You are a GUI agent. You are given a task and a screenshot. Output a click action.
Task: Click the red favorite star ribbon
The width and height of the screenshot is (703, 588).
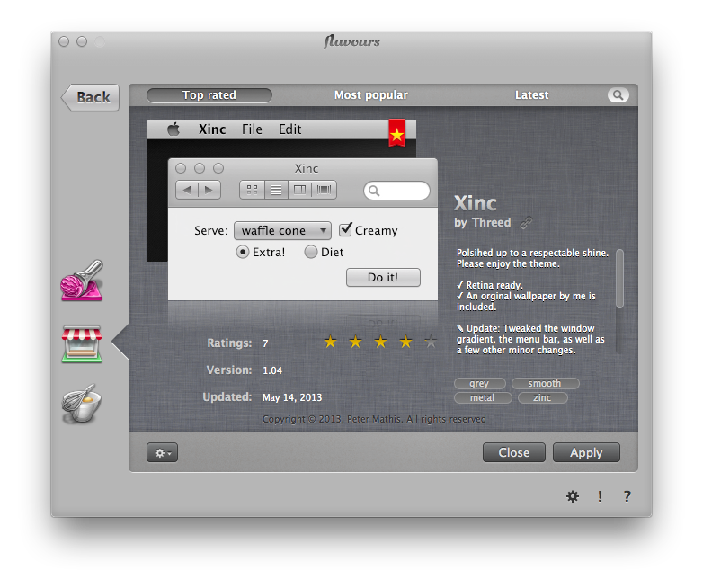coord(396,133)
